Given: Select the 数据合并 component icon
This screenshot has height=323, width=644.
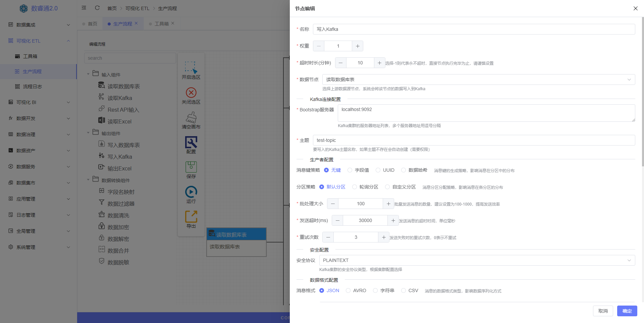Looking at the screenshot, I should [x=102, y=249].
